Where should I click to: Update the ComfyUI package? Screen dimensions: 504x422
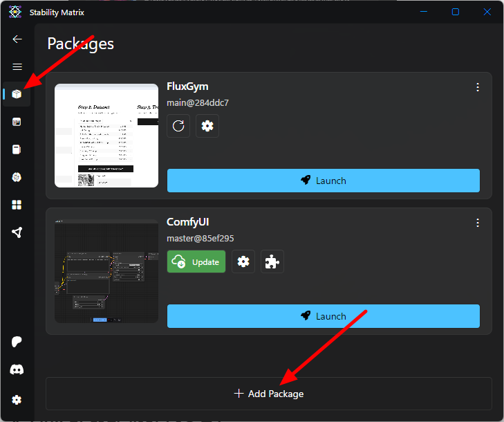coord(196,262)
